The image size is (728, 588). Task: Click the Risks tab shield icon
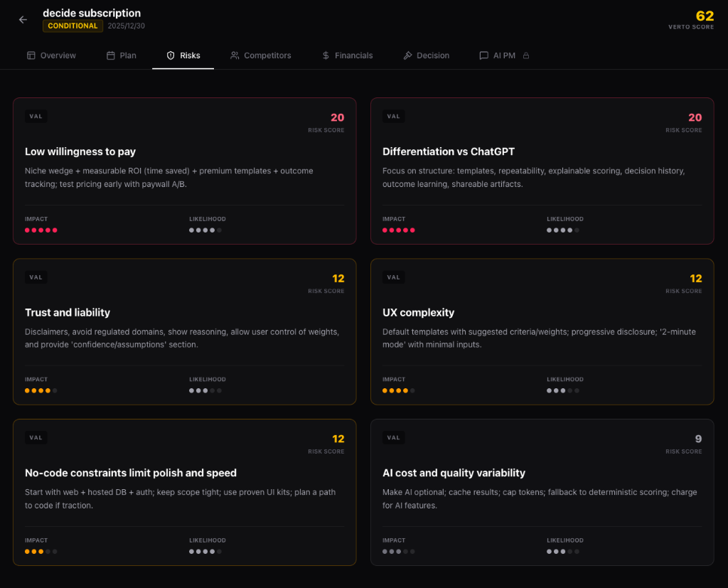coord(171,55)
